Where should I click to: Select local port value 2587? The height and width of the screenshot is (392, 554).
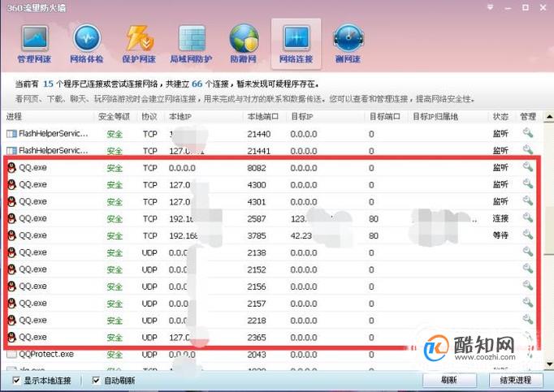257,218
